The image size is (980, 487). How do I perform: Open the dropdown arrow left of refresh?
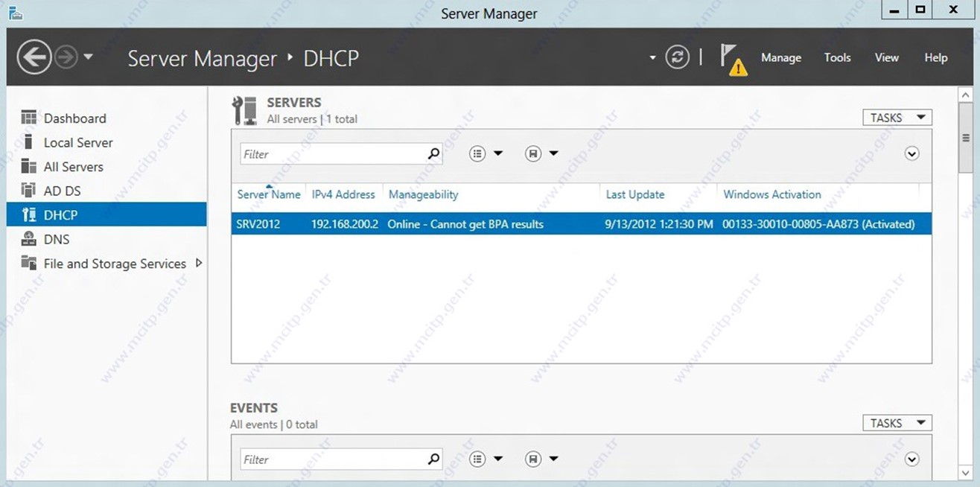click(x=653, y=57)
